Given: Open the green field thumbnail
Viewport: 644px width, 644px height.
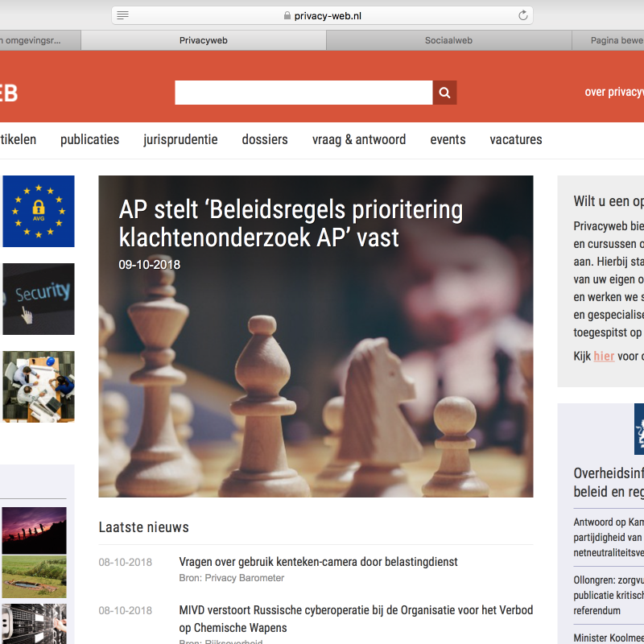Looking at the screenshot, I should pos(34,576).
